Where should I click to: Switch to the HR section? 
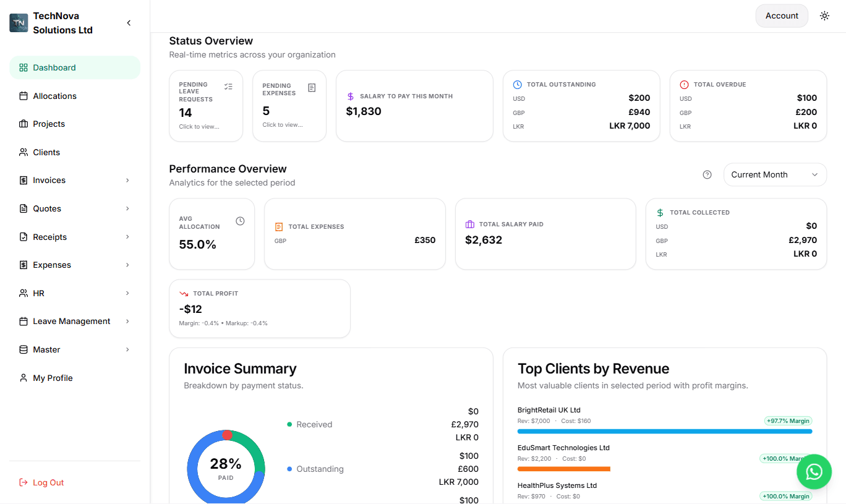38,293
